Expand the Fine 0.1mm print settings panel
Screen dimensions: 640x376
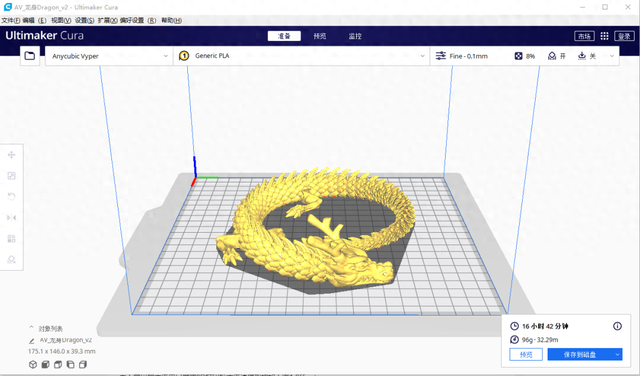(524, 56)
